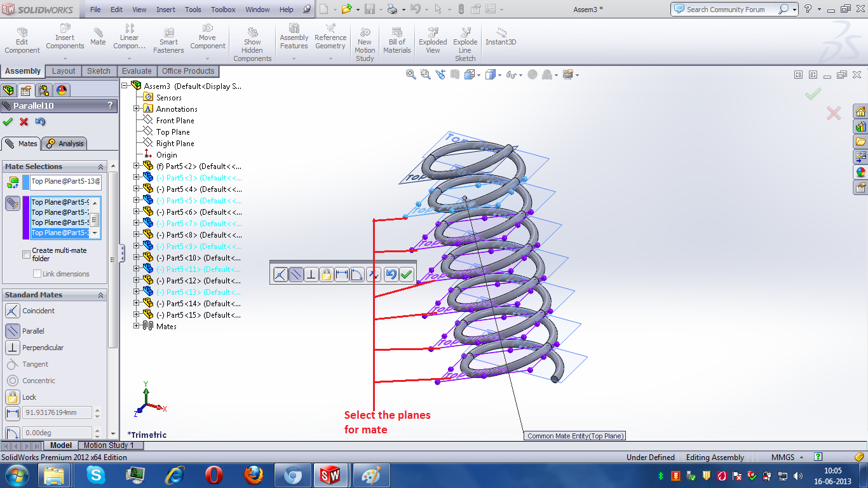The image size is (868, 488).
Task: Click the Windows Start button
Action: tap(17, 475)
